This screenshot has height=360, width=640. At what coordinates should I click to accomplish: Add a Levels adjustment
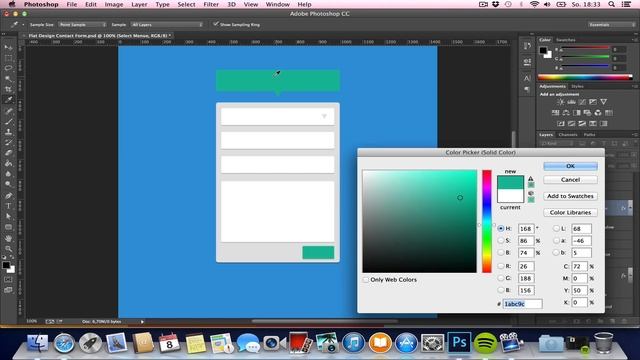(x=571, y=102)
